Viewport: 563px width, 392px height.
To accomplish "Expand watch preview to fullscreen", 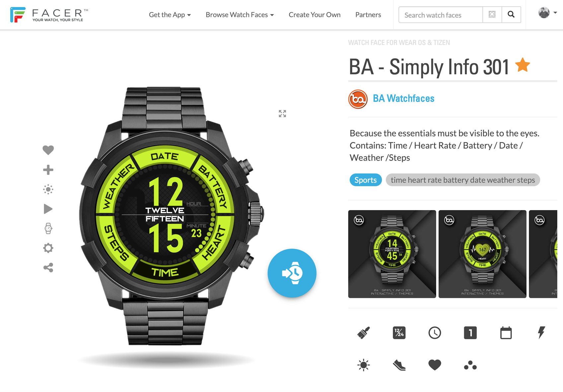I will tap(282, 114).
